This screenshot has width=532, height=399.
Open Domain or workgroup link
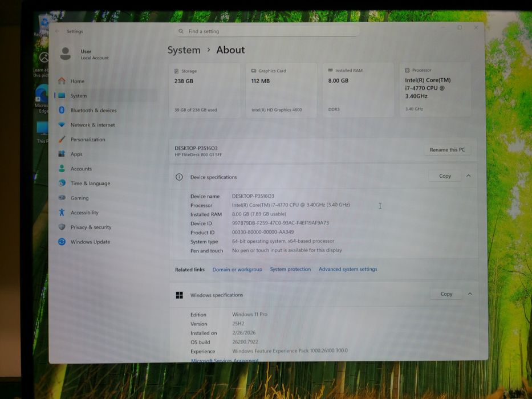tap(237, 270)
